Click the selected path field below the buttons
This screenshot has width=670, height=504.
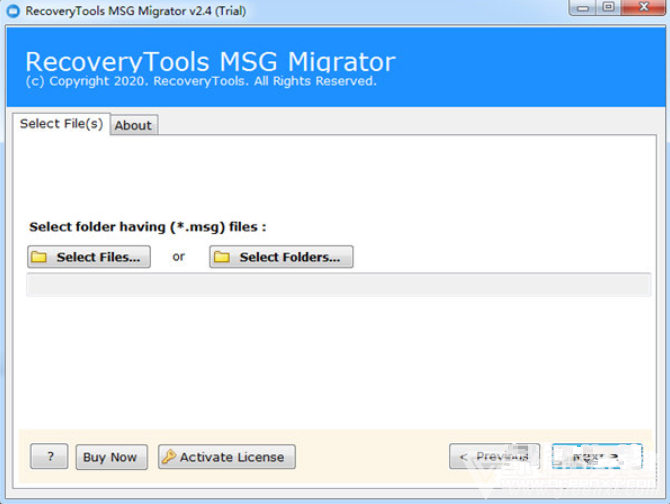coord(338,284)
